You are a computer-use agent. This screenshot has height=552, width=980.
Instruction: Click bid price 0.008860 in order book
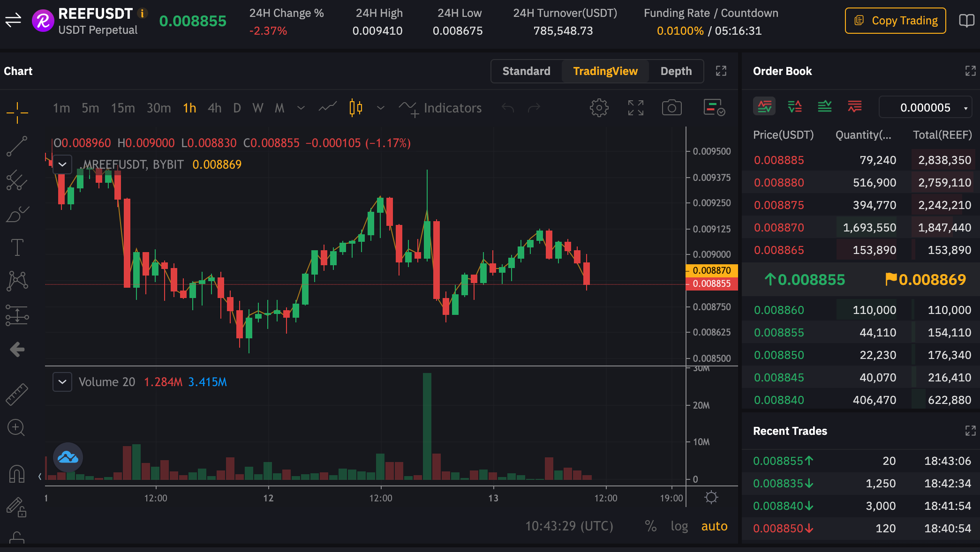(778, 310)
